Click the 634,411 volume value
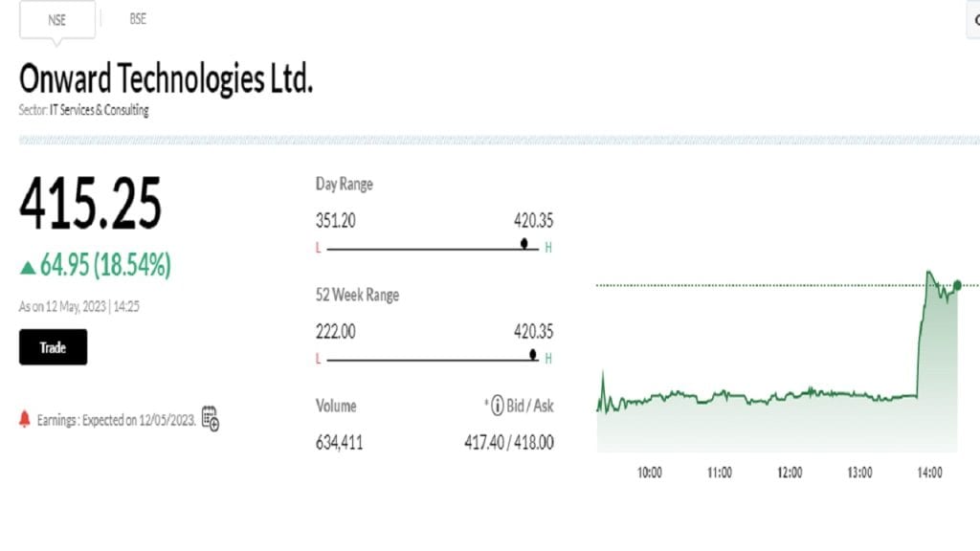 click(x=339, y=442)
